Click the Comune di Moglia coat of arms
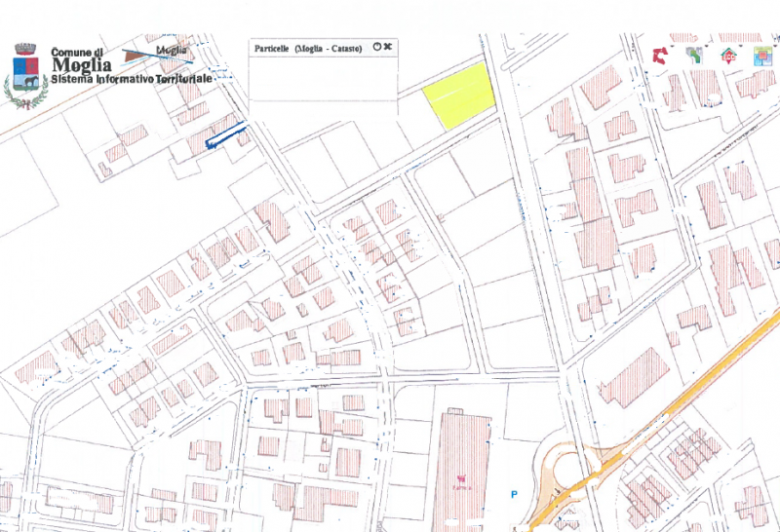This screenshot has height=532, width=780. [x=25, y=76]
